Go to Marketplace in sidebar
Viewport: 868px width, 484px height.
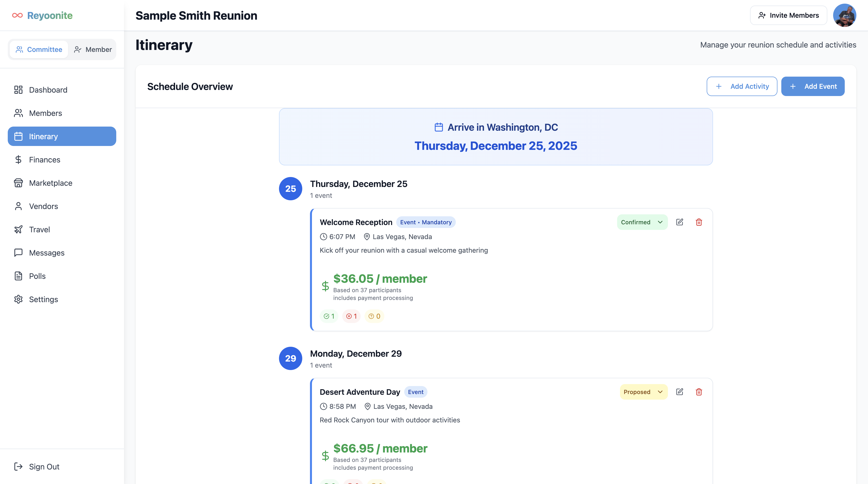coord(51,183)
